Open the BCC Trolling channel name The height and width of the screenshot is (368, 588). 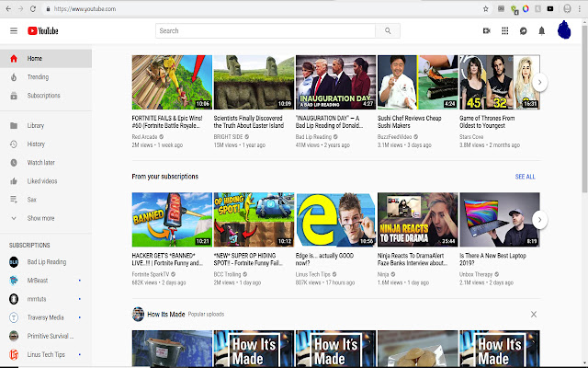[x=227, y=274]
